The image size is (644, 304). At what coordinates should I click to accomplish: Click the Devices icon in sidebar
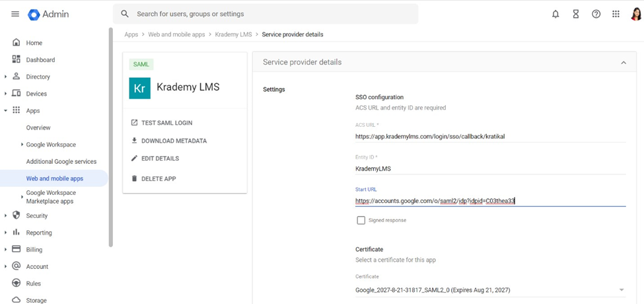click(x=17, y=93)
